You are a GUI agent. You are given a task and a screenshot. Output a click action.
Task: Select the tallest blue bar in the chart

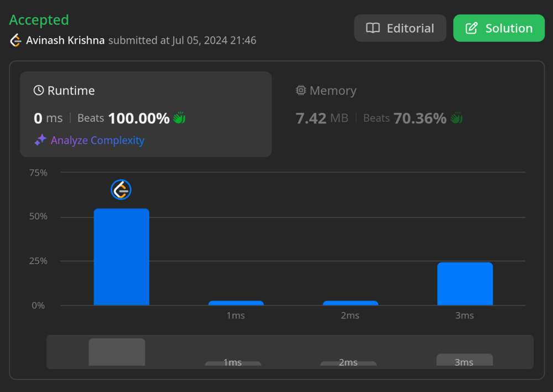[121, 257]
